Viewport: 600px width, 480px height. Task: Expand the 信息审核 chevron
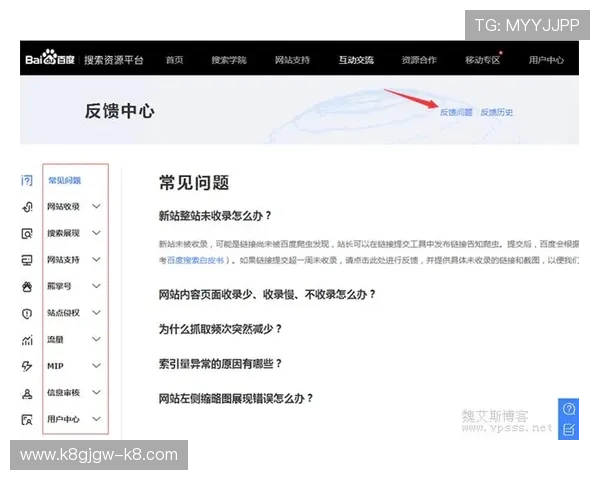tap(96, 392)
